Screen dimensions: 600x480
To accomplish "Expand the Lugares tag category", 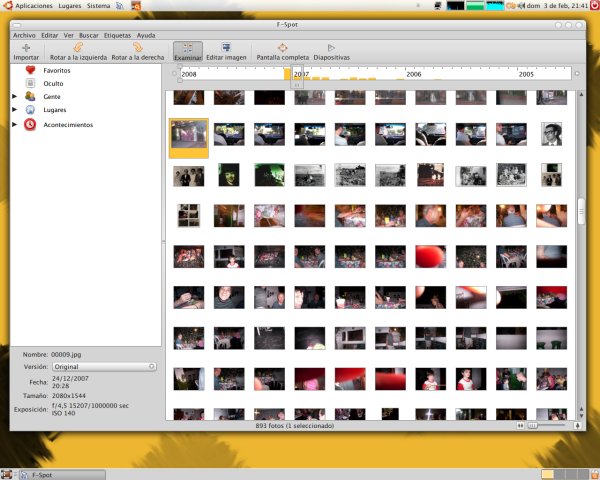I will tap(15, 110).
